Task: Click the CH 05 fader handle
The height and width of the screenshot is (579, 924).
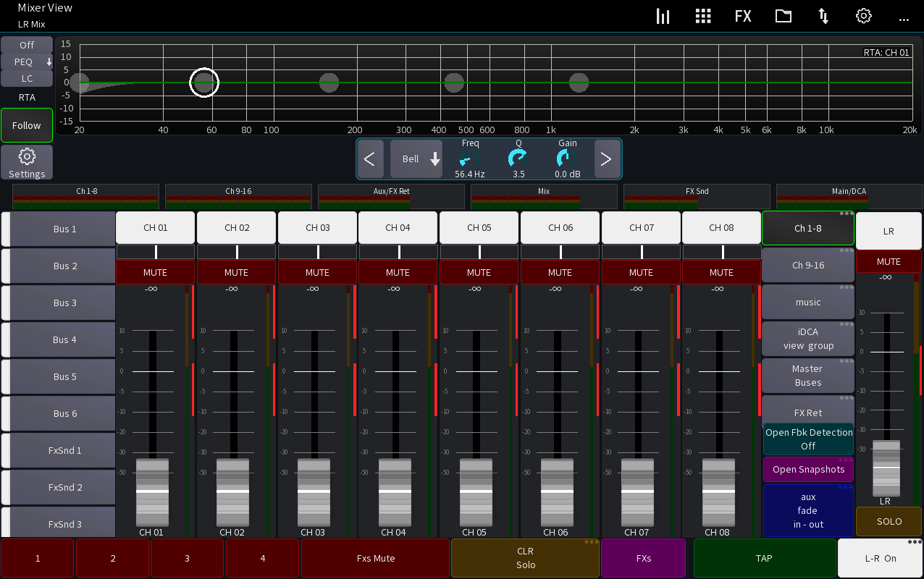Action: click(x=474, y=491)
